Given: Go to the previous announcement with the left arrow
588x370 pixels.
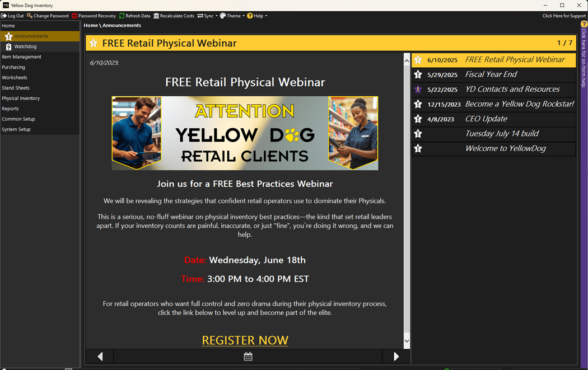Looking at the screenshot, I should click(100, 357).
